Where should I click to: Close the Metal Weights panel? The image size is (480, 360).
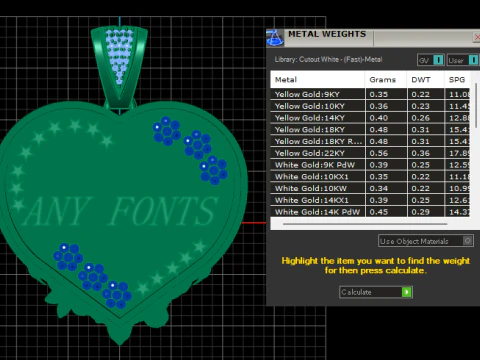pos(477,37)
